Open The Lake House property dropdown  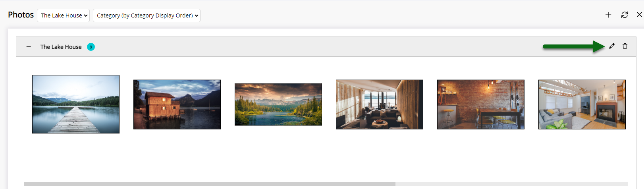click(63, 15)
